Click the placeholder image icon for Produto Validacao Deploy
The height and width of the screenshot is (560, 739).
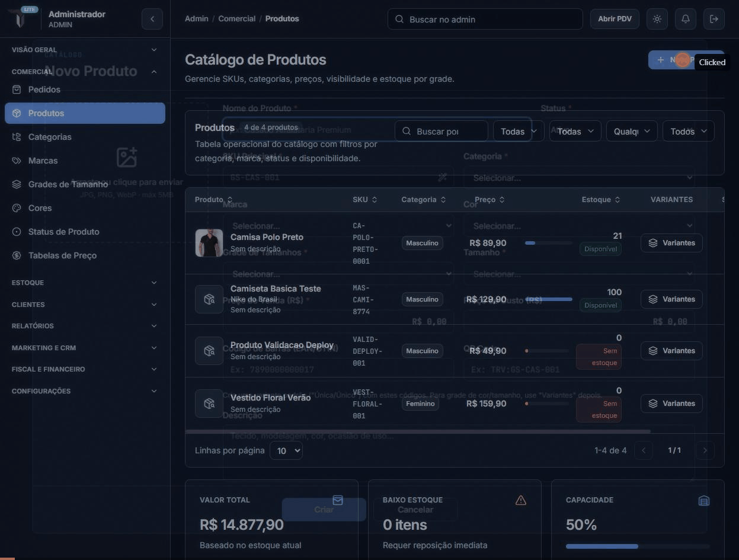pyautogui.click(x=209, y=351)
